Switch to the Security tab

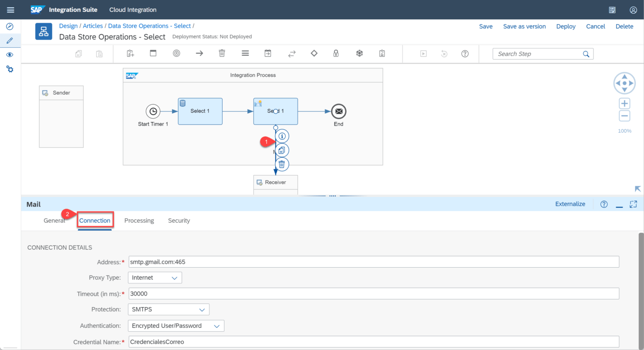click(x=179, y=221)
